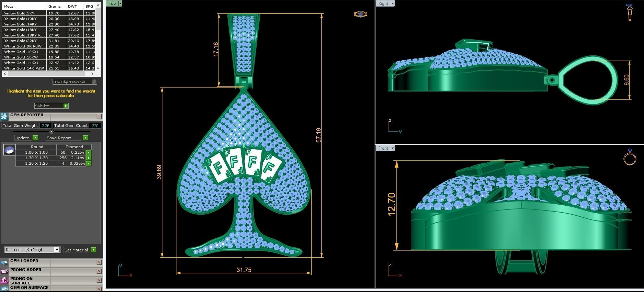Close the Prong Adder panel
Viewport: 644px width, 292px height.
tap(99, 271)
